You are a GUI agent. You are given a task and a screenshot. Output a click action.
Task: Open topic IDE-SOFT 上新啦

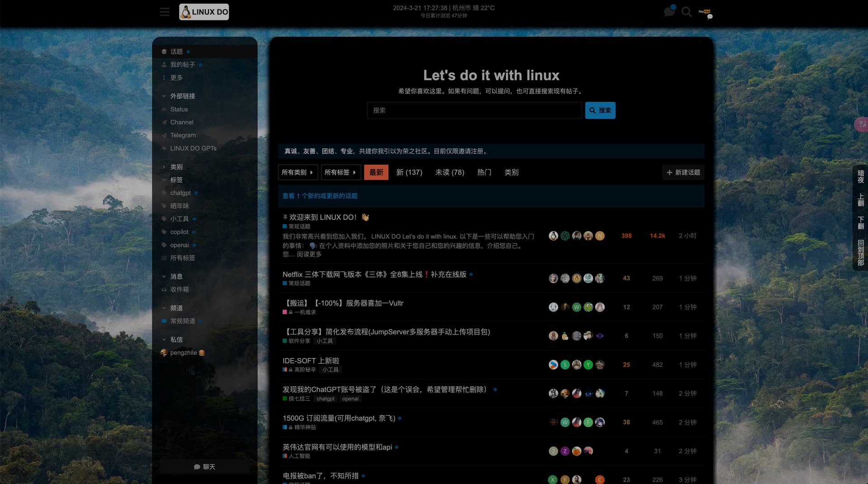click(x=311, y=361)
